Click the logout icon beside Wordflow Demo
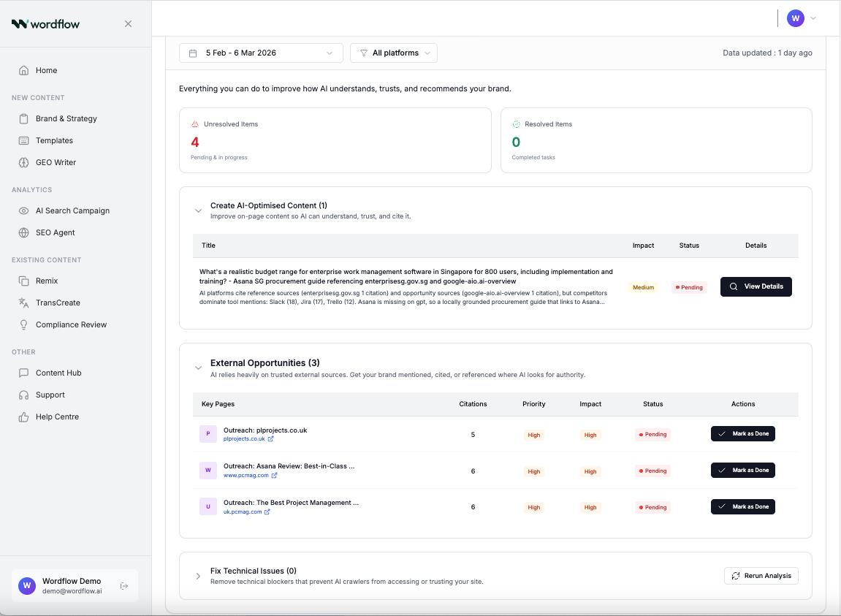The height and width of the screenshot is (616, 841). pos(124,585)
